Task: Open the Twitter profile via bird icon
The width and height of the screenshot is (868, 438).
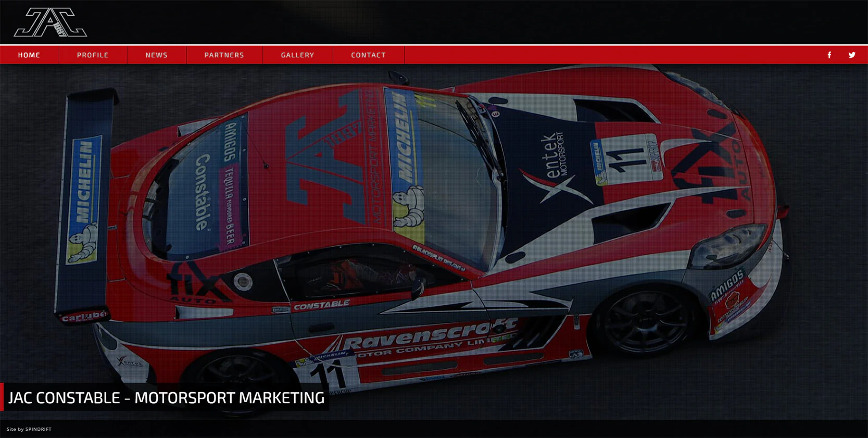Action: (852, 55)
